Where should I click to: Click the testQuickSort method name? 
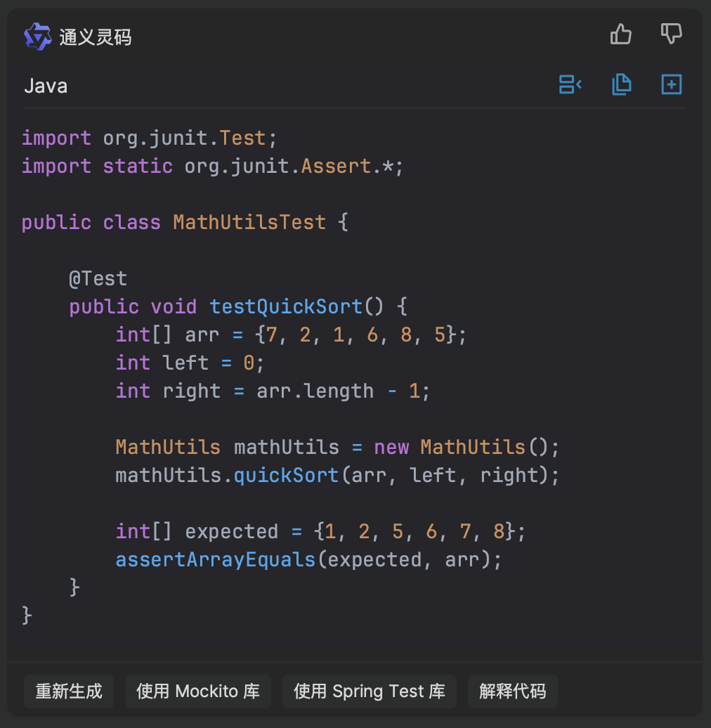[286, 307]
